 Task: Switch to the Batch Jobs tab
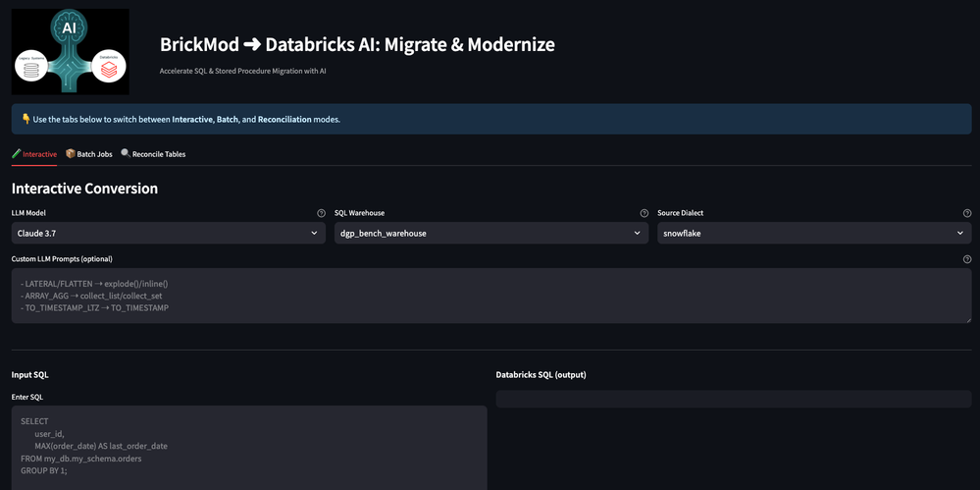88,154
